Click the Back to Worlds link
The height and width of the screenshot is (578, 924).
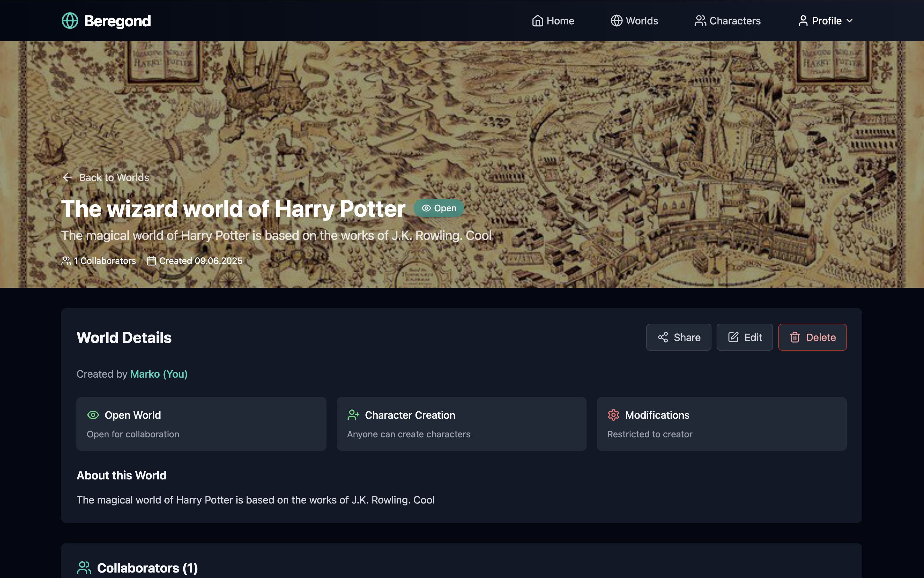pos(114,177)
